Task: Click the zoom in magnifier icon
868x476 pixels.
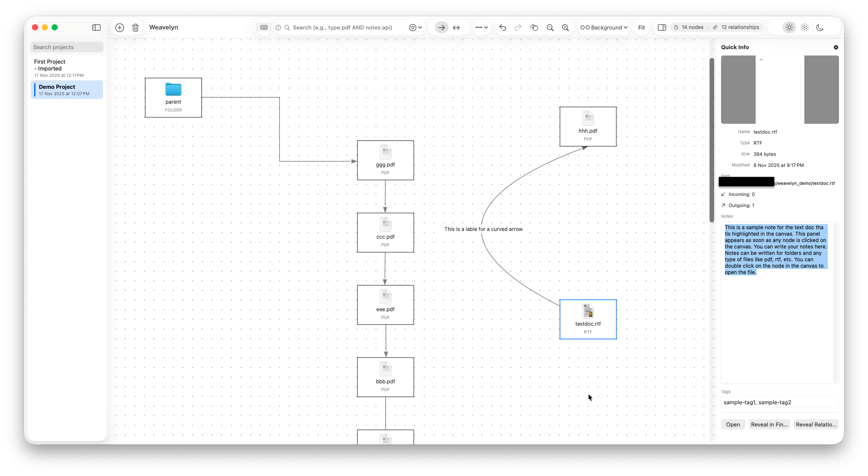Action: pyautogui.click(x=566, y=27)
